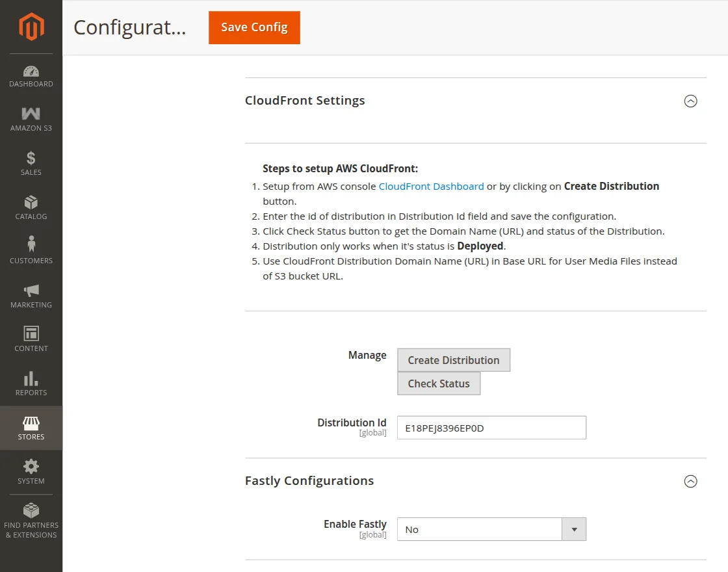Edit the Distribution Id field
Image resolution: width=728 pixels, height=572 pixels.
point(491,427)
